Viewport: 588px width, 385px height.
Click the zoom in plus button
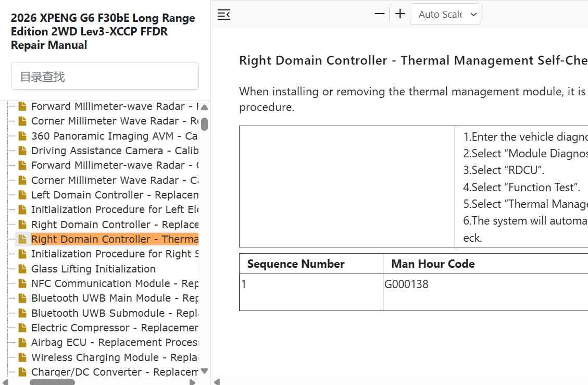(x=400, y=14)
